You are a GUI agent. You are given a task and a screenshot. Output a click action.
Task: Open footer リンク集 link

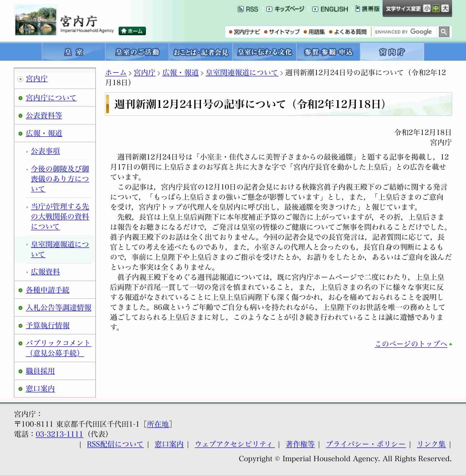tap(431, 444)
